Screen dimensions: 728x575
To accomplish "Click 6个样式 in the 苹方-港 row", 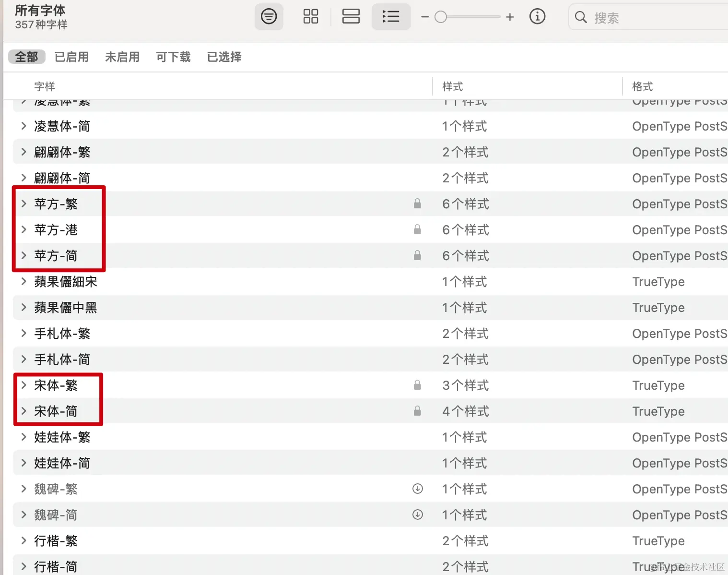I will [466, 230].
